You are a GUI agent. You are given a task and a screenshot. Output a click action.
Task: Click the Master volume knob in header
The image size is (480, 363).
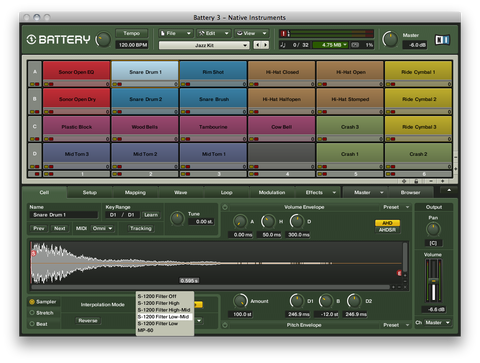coord(390,39)
